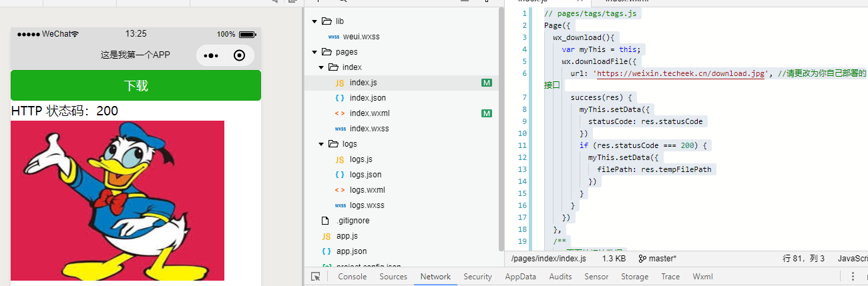Open the Wxml panel tab
868x286 pixels.
pyautogui.click(x=702, y=277)
